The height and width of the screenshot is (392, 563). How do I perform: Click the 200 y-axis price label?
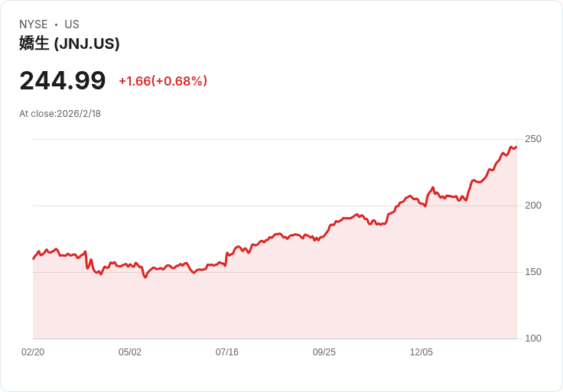point(533,206)
